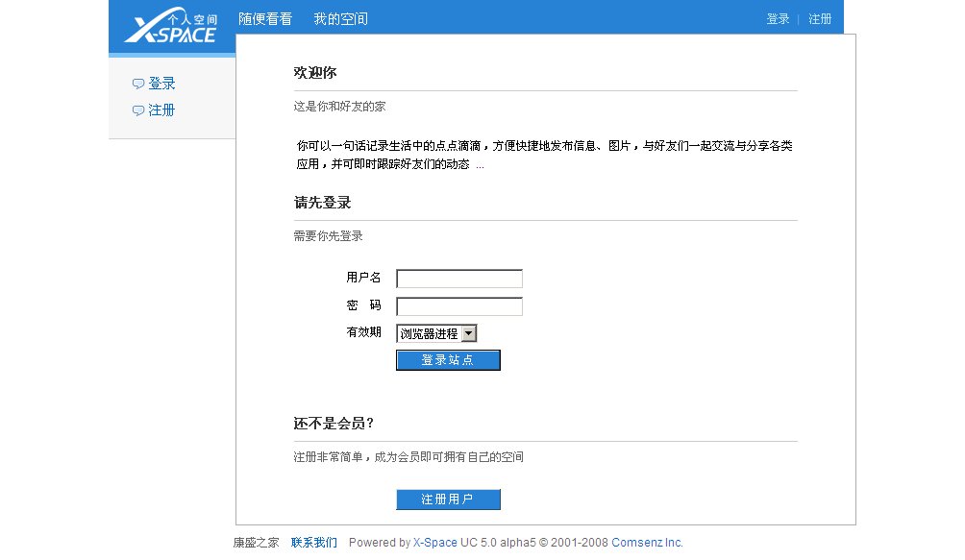The height and width of the screenshot is (560, 965).
Task: Select 注册 in the left sidebar
Action: [161, 110]
